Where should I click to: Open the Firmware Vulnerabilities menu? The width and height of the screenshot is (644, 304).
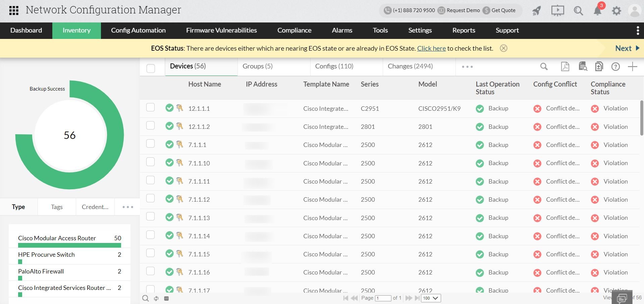[221, 30]
